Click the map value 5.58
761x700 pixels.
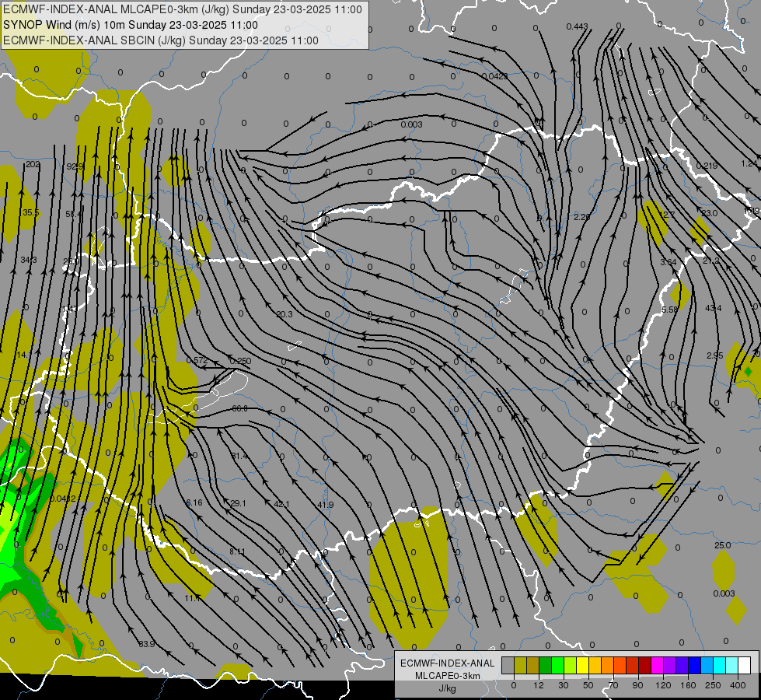669,310
